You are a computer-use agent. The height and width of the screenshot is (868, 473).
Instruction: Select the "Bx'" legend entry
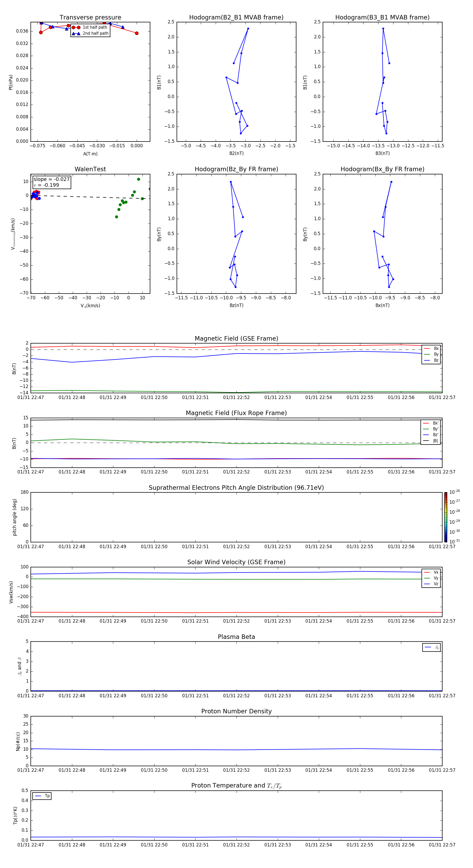click(431, 423)
